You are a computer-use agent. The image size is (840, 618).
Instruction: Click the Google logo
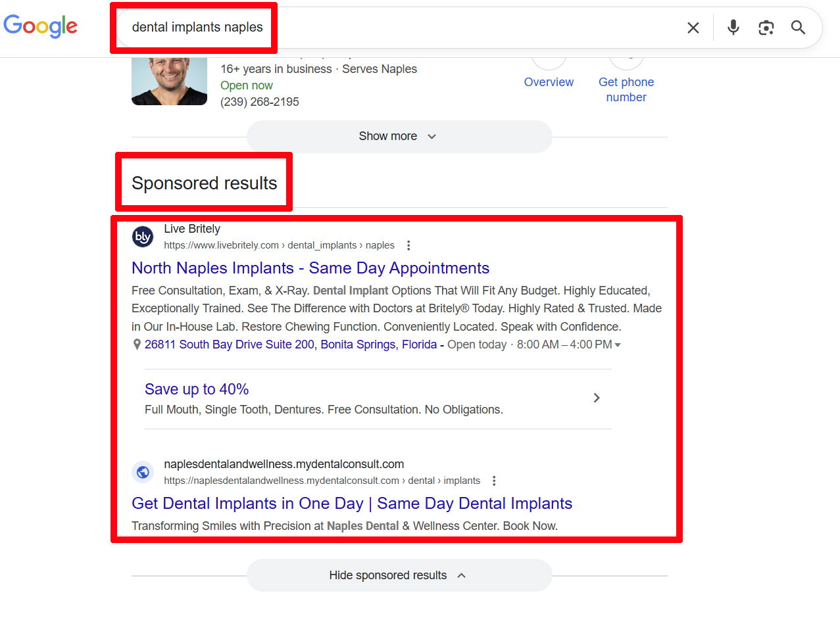41,26
